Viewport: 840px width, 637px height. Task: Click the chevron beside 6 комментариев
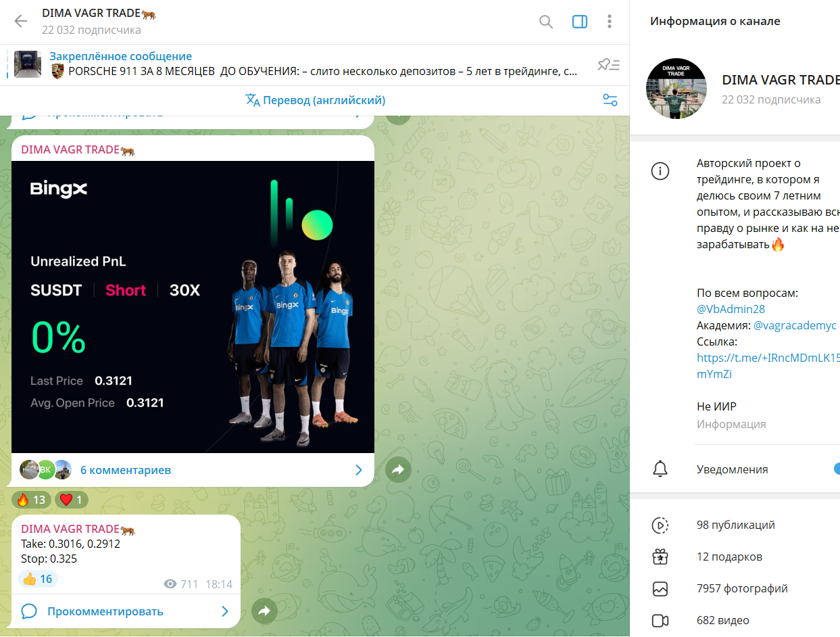[359, 470]
